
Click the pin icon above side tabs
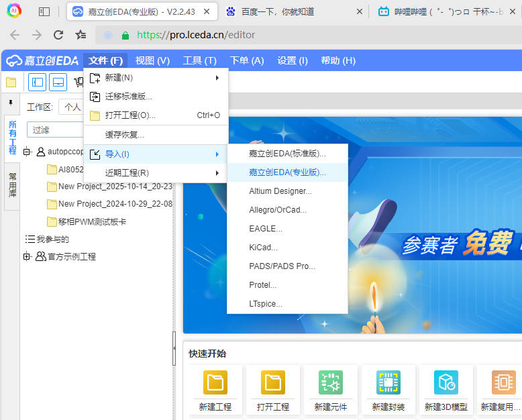11,103
